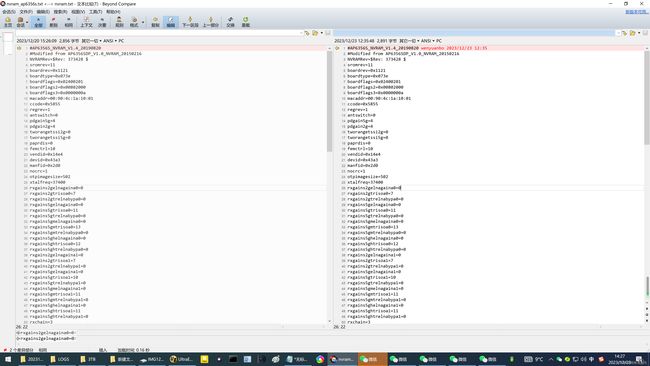
Task: Click the Home (主页) toolbar icon
Action: click(8, 22)
